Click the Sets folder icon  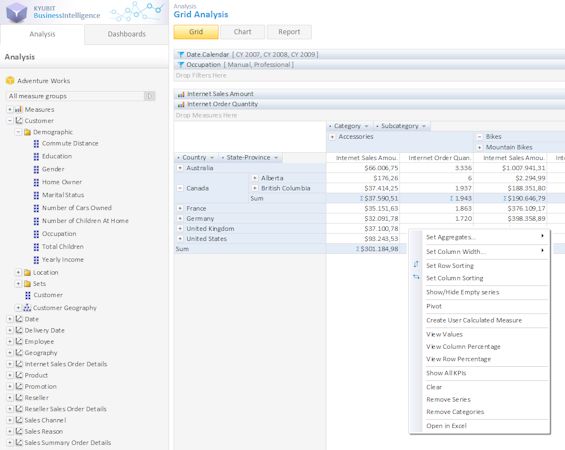tap(27, 284)
